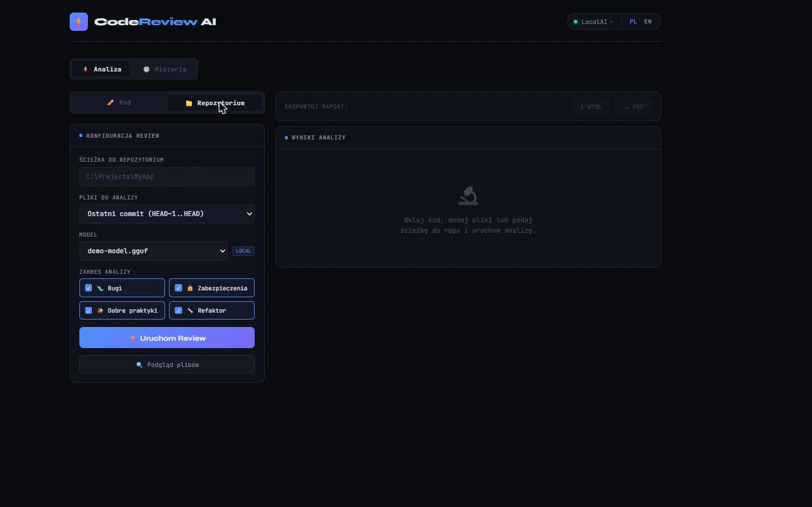Screen dimensions: 812x507
Task: Click the EKSPORTUJ RAPORT label
Action: click(x=316, y=107)
